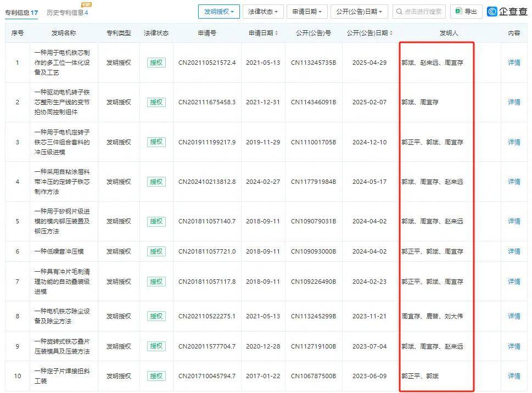Open 详情 link for patent row 1
The width and height of the screenshot is (532, 393).
click(x=514, y=63)
